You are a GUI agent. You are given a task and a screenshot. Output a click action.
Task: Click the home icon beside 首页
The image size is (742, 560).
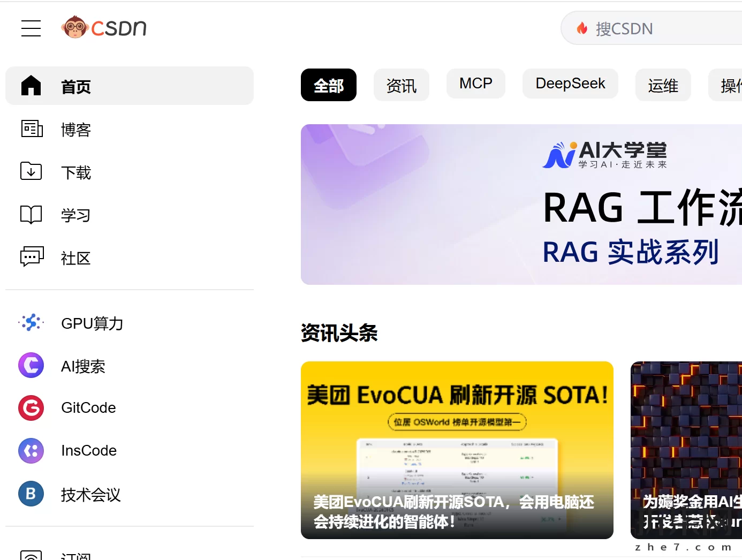31,86
